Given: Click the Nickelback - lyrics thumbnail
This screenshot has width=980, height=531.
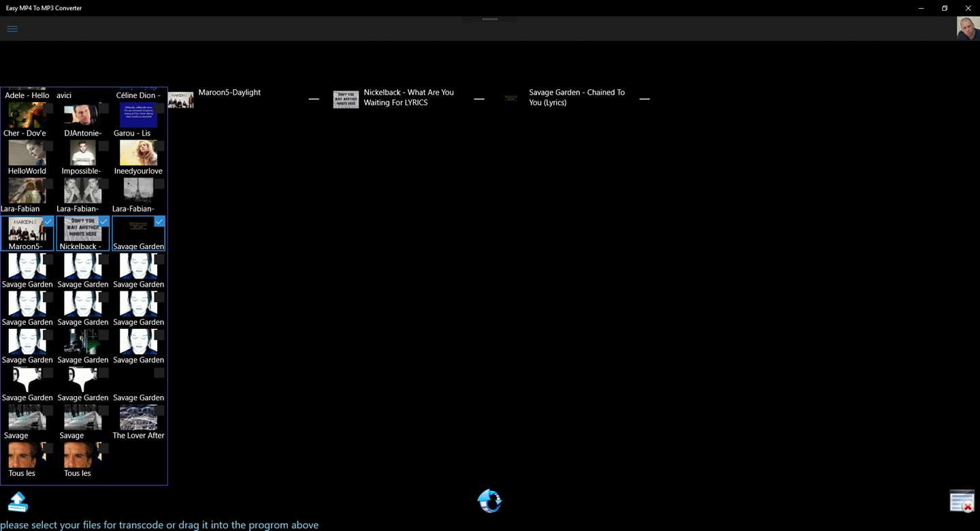Looking at the screenshot, I should click(x=82, y=229).
